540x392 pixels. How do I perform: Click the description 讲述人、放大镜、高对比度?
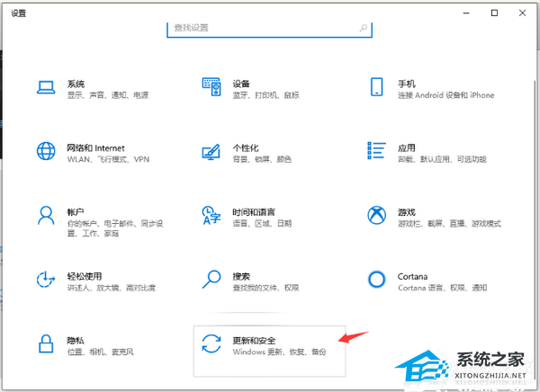[112, 288]
